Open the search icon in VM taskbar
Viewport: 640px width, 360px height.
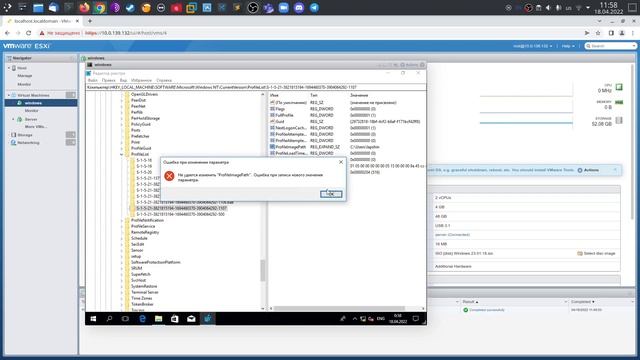coord(109,319)
